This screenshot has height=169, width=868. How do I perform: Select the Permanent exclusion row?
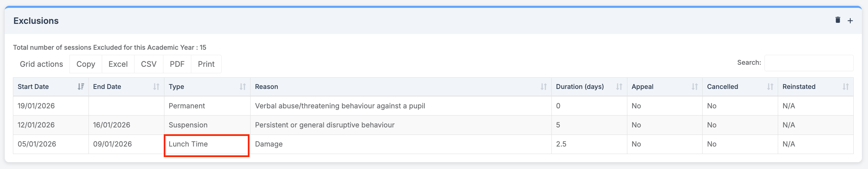(x=187, y=106)
